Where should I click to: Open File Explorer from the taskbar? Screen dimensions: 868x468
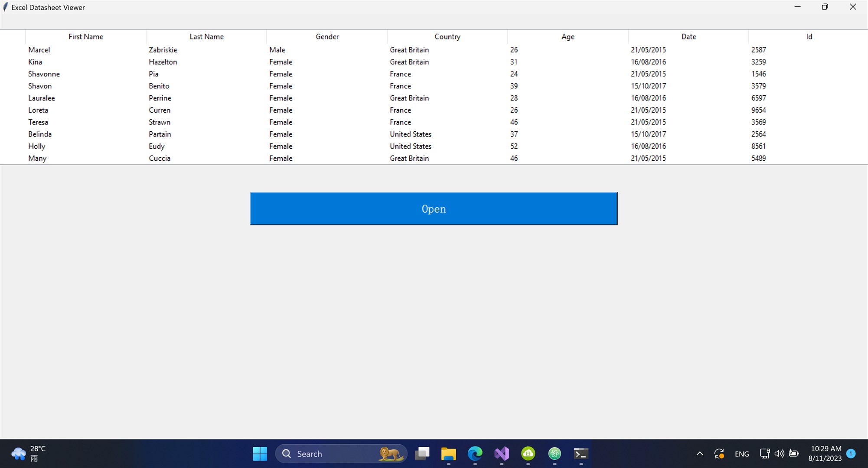click(449, 454)
